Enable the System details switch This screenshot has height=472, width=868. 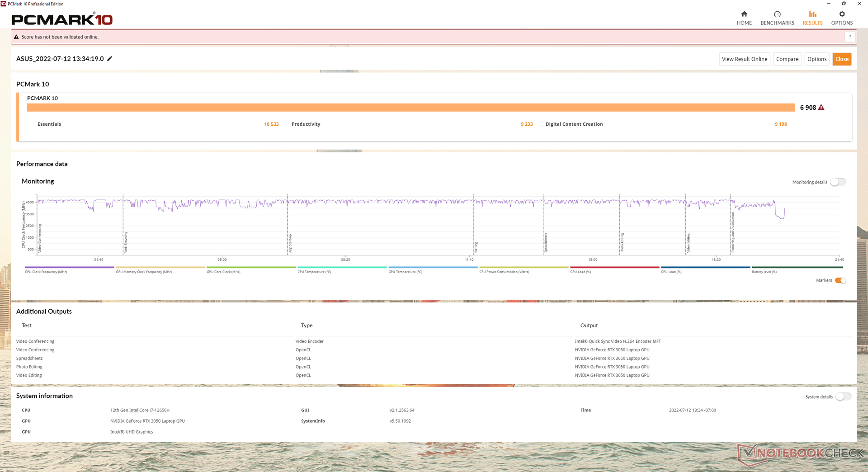[843, 397]
